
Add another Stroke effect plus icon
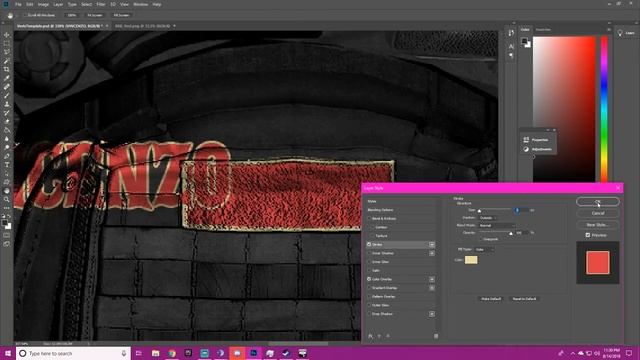[431, 244]
